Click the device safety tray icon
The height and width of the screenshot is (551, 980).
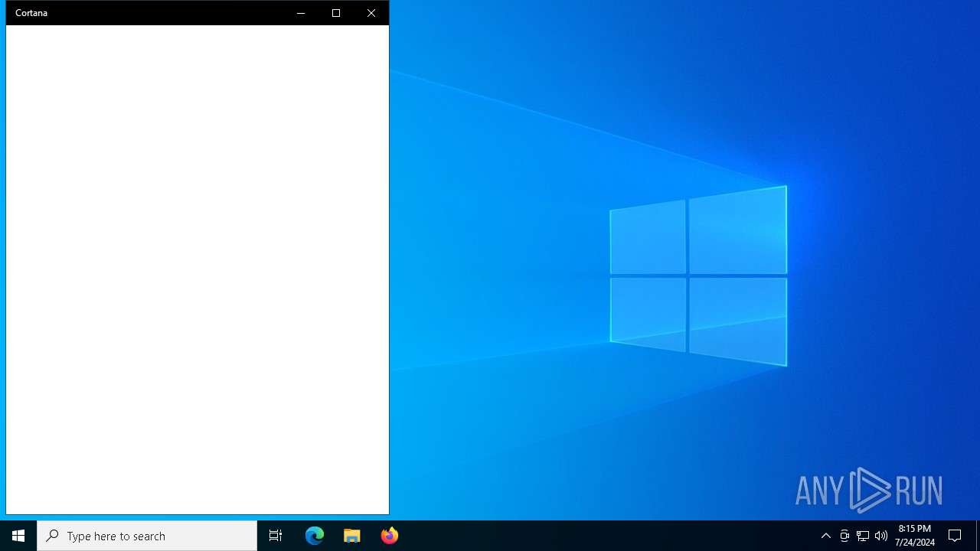844,536
